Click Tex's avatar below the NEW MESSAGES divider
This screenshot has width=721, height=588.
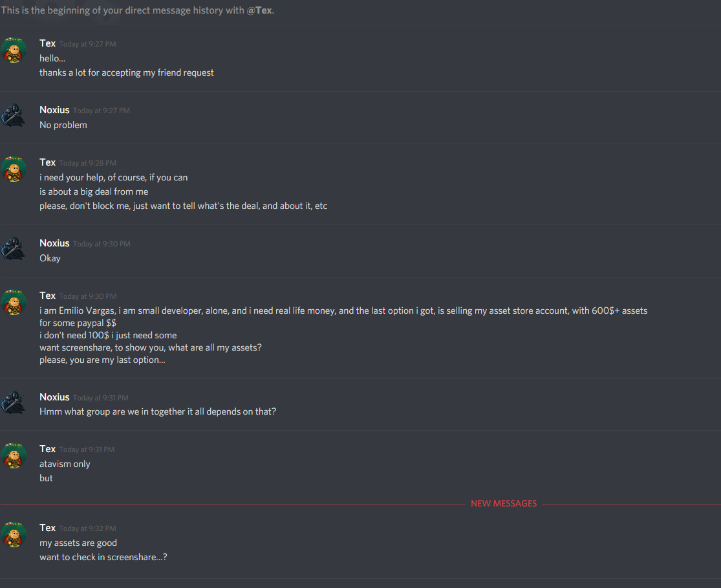pos(14,535)
